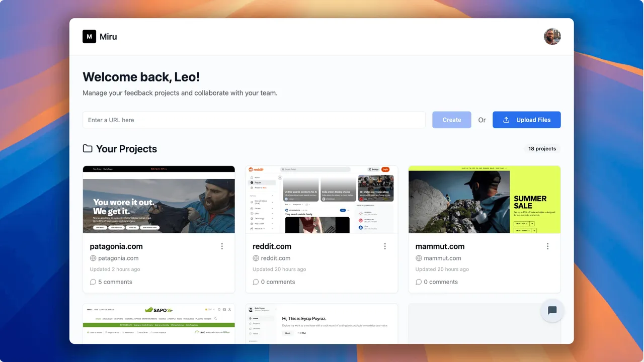Focus the Enter a URL input field
This screenshot has width=644, height=362.
254,120
